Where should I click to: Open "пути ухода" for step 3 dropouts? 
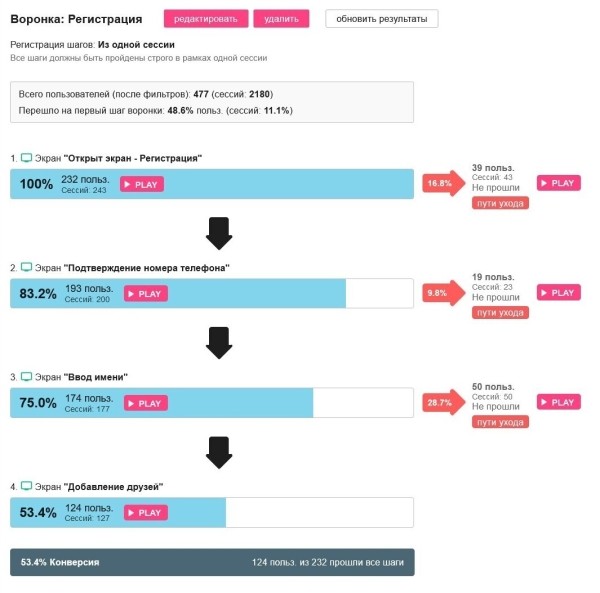pos(500,422)
